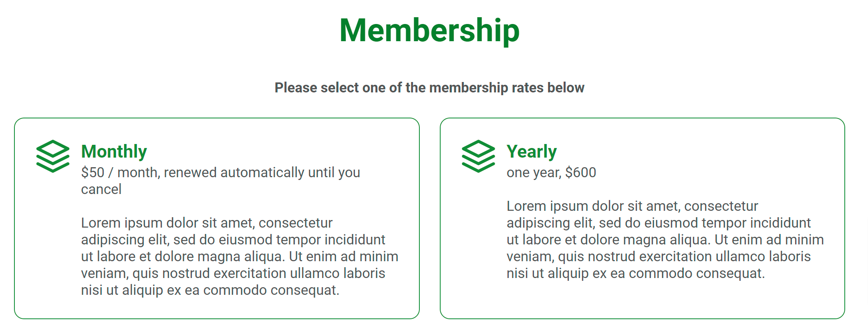
Task: Click the Yearly card Lorem ipsum description
Action: tap(665, 240)
